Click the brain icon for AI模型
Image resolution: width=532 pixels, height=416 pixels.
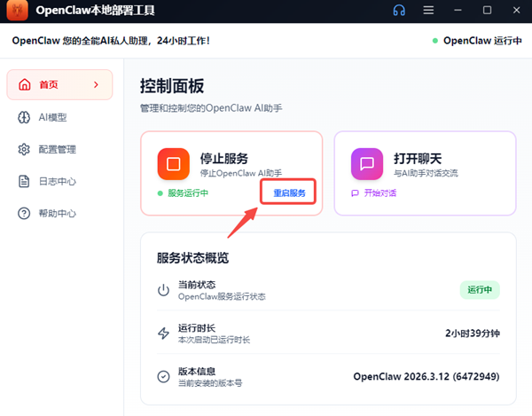click(x=24, y=117)
